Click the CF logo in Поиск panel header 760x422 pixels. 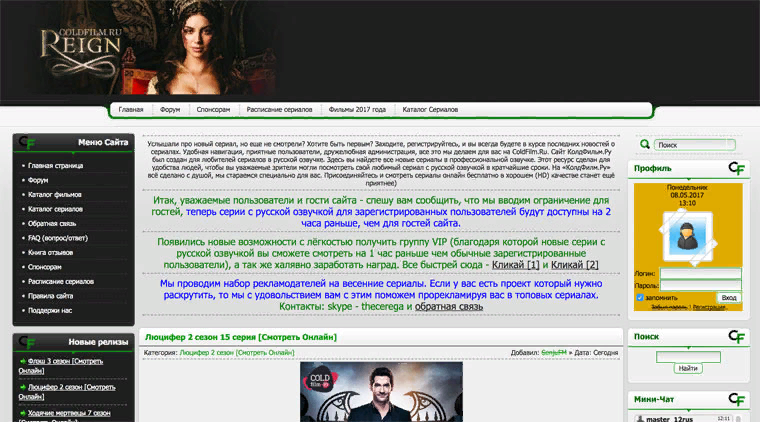(736, 337)
